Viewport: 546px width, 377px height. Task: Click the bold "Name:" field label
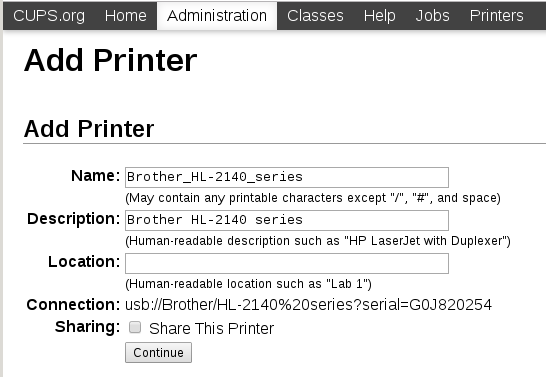pos(95,175)
